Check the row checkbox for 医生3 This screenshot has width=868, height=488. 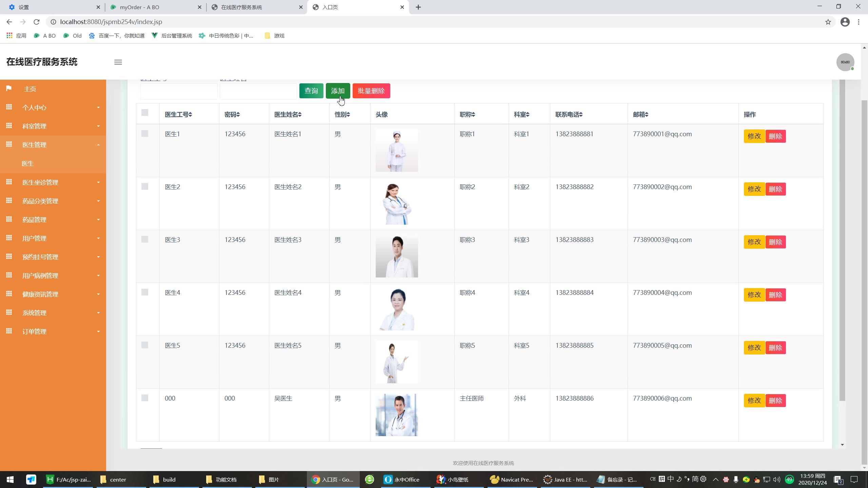point(145,239)
